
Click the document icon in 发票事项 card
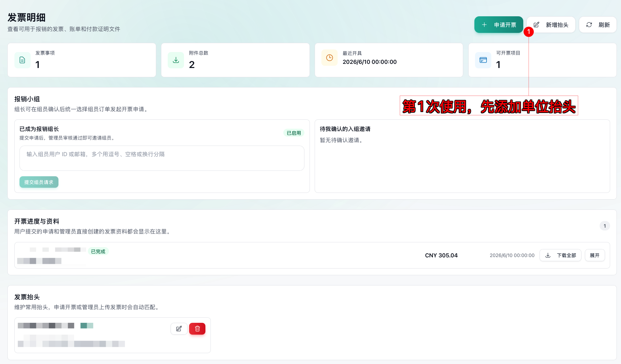(22, 60)
